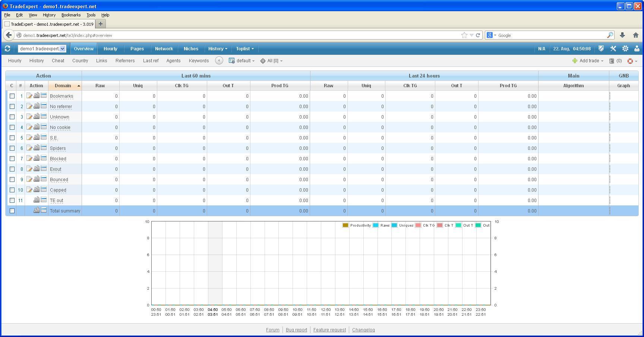Tick the checkbox for Total summary row
The image size is (644, 337).
click(x=12, y=211)
